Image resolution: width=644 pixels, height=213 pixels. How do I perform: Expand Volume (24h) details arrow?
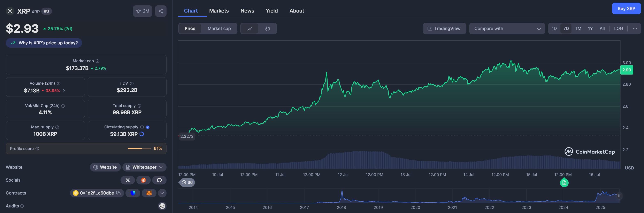point(64,91)
